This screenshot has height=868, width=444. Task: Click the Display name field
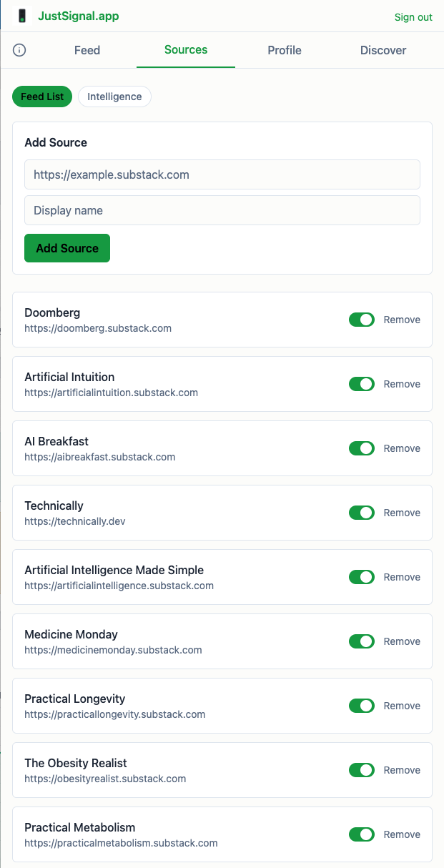(x=222, y=210)
